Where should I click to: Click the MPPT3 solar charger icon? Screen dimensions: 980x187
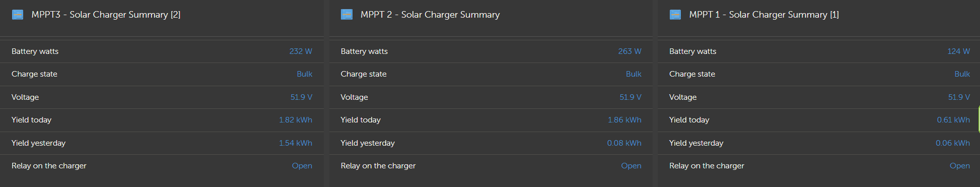[18, 15]
